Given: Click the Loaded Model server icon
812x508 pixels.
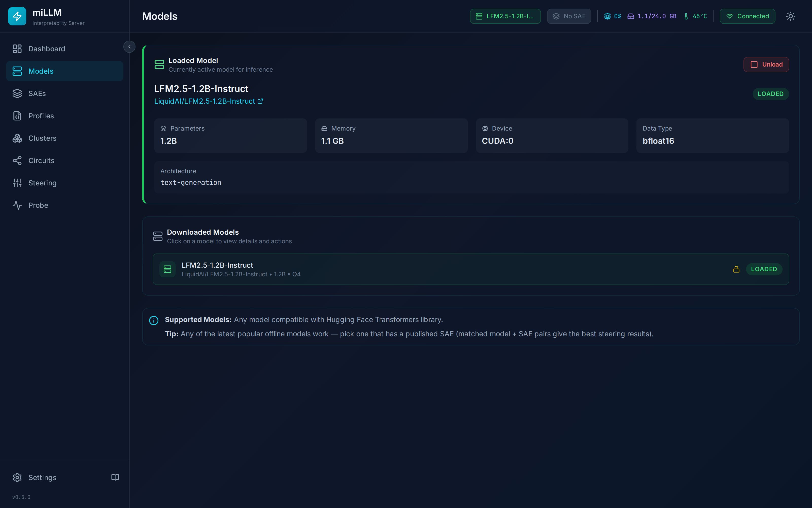Looking at the screenshot, I should point(159,65).
